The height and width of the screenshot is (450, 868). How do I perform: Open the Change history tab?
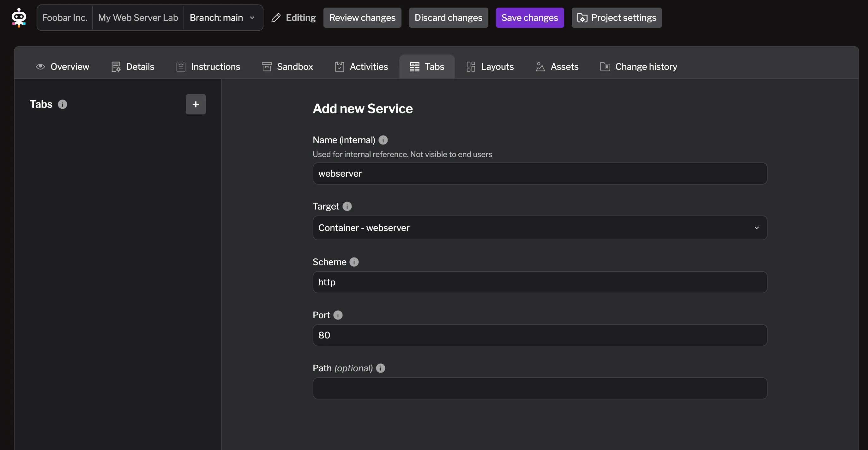(638, 66)
